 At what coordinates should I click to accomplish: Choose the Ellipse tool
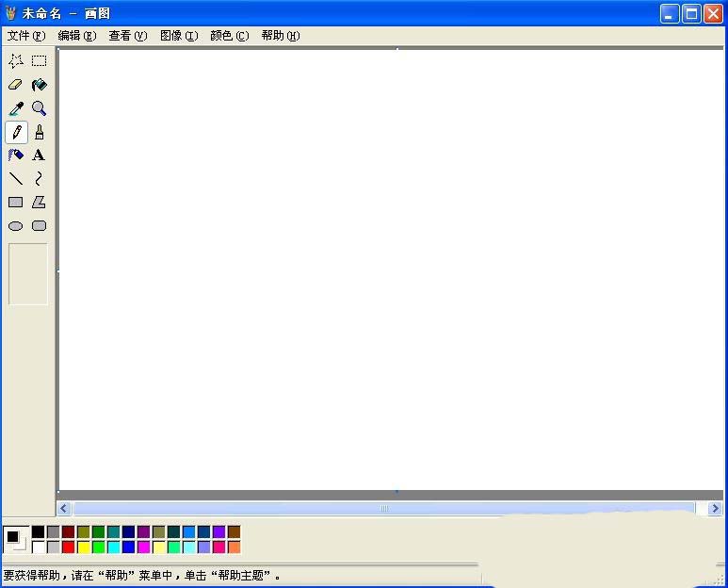(x=16, y=226)
